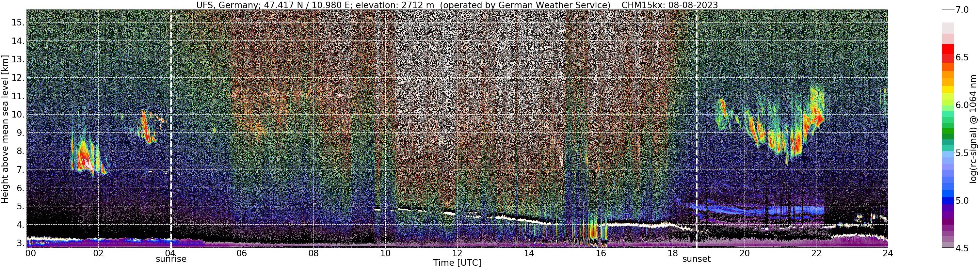Pick the green segment of the colorbar

pos(947,131)
